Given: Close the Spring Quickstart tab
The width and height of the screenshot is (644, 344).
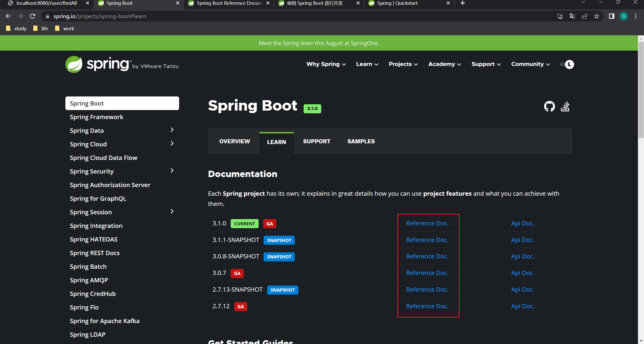Looking at the screenshot, I should 448,3.
